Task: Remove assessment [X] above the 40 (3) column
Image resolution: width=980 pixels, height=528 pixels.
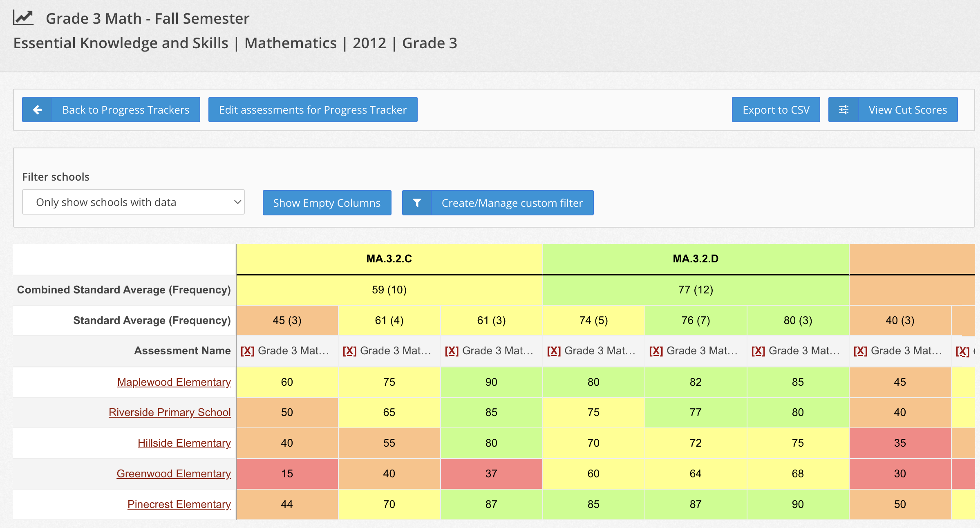Action: point(860,351)
